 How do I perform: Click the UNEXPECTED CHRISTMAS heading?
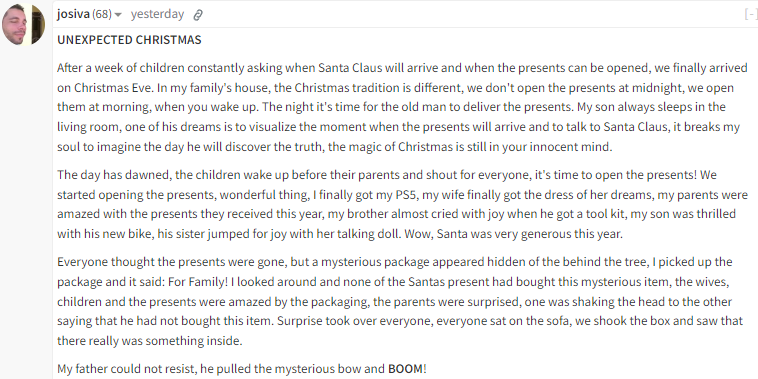point(129,40)
